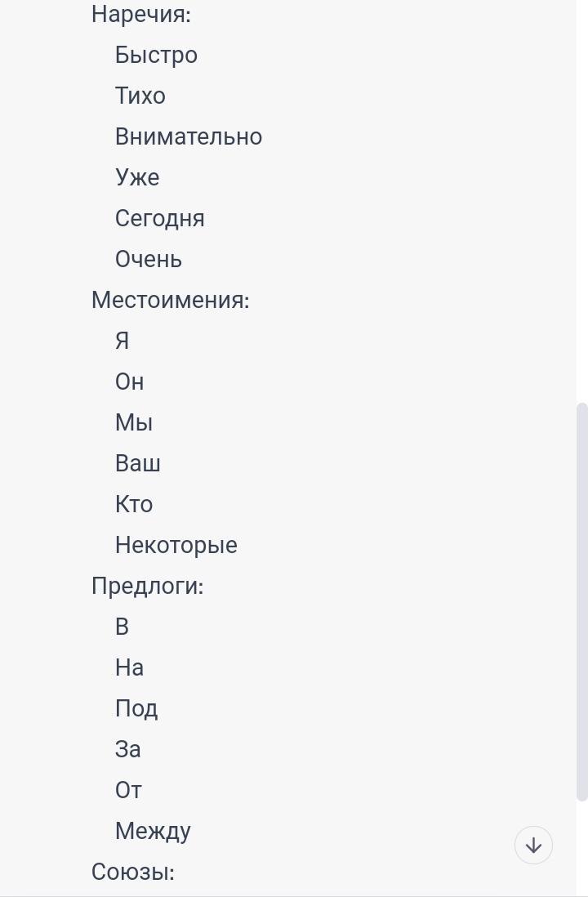Click the word «Кто»
The height and width of the screenshot is (897, 588).
pos(134,505)
